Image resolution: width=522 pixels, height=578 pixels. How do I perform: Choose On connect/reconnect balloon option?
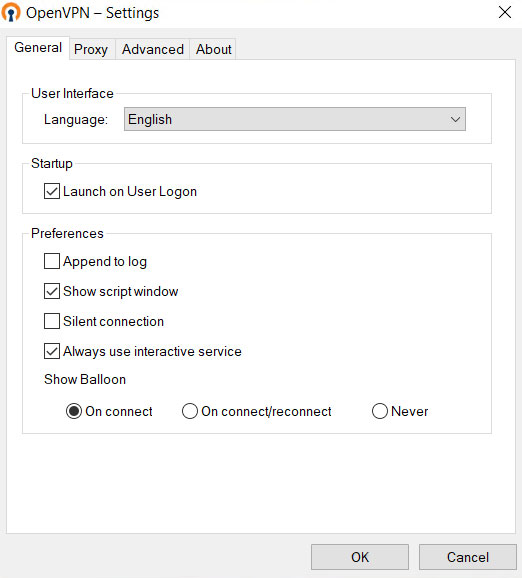point(189,411)
